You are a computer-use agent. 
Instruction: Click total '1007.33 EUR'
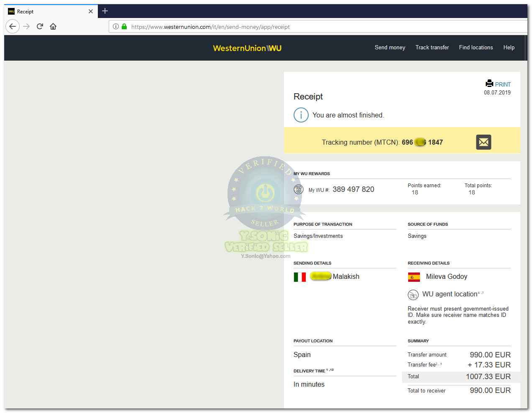(x=488, y=377)
